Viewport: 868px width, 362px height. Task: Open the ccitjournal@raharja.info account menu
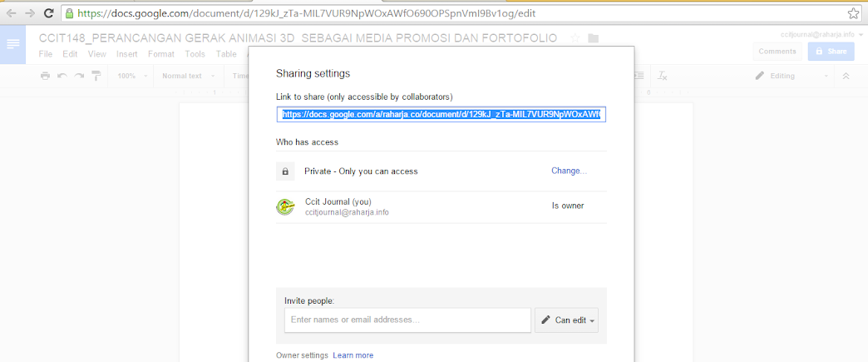pos(821,34)
